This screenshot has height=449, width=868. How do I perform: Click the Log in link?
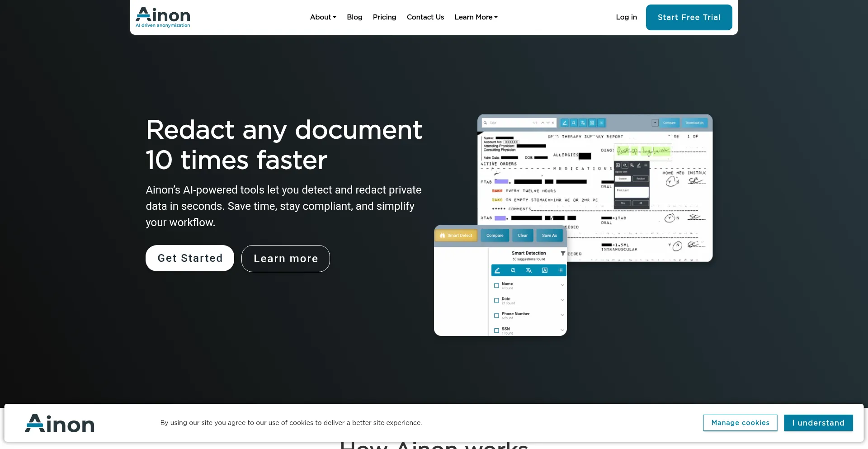[626, 17]
